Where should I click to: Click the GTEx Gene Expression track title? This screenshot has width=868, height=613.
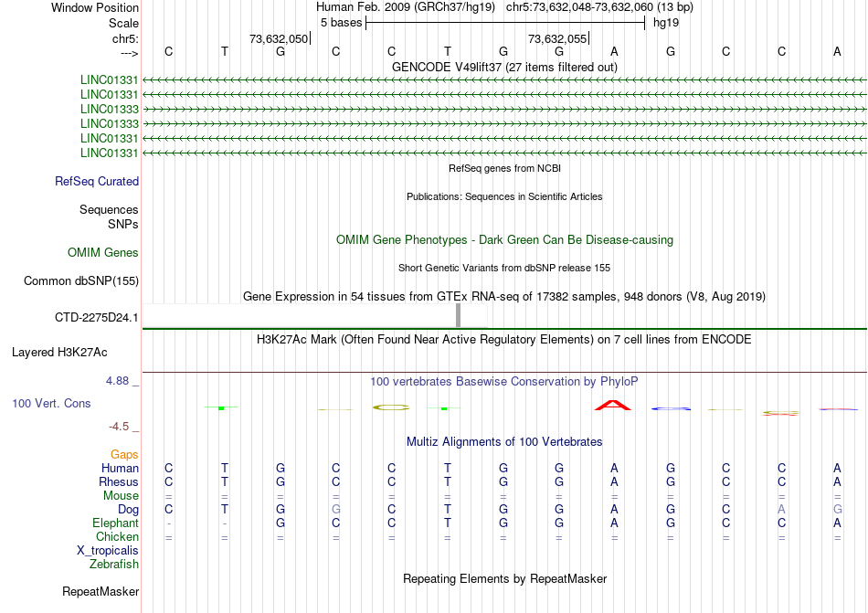click(x=504, y=297)
